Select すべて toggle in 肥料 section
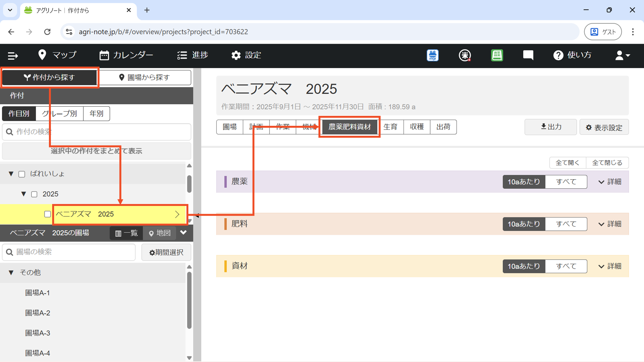Viewport: 644px width, 362px height. pos(566,224)
